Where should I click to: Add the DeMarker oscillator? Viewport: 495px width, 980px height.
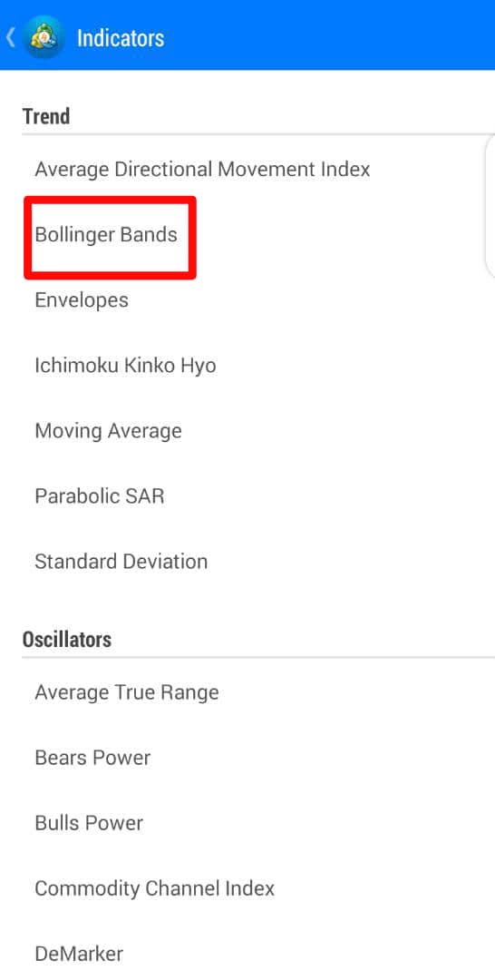pyautogui.click(x=247, y=954)
